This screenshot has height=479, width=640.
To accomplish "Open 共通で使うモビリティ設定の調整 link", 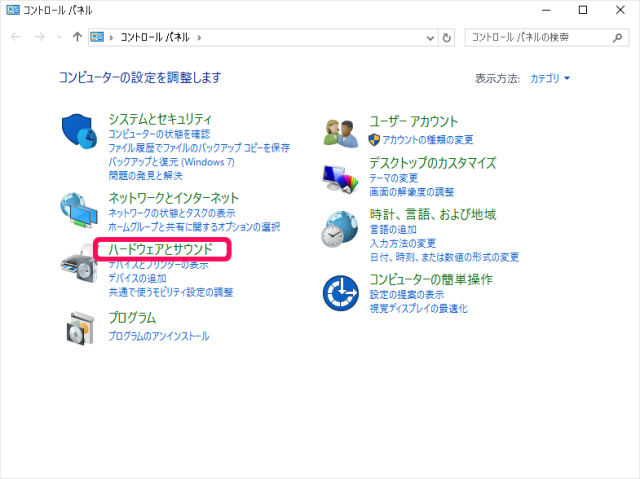I will point(171,292).
